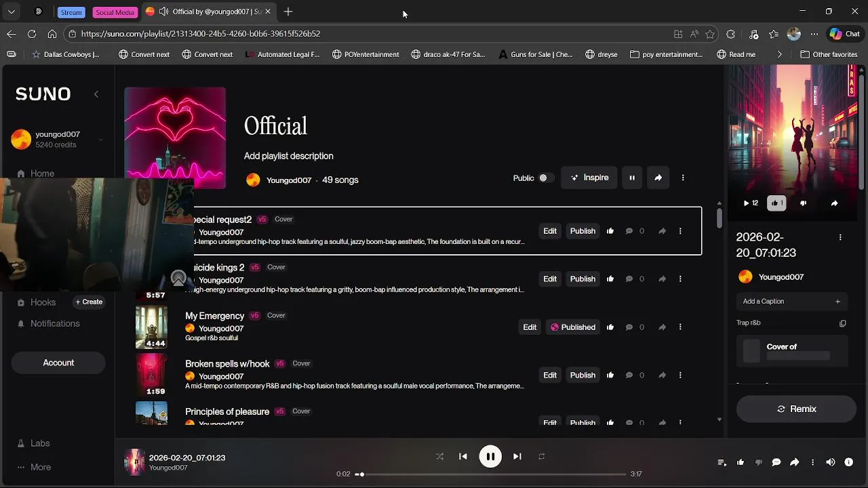Open the right panel song options menu

pos(840,237)
